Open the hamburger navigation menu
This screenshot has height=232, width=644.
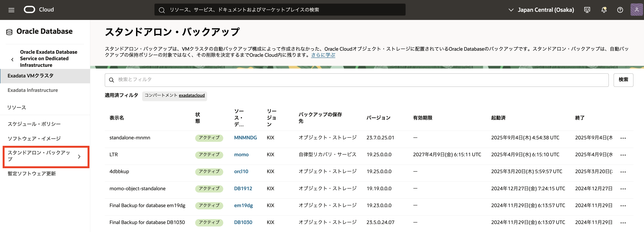click(x=11, y=10)
